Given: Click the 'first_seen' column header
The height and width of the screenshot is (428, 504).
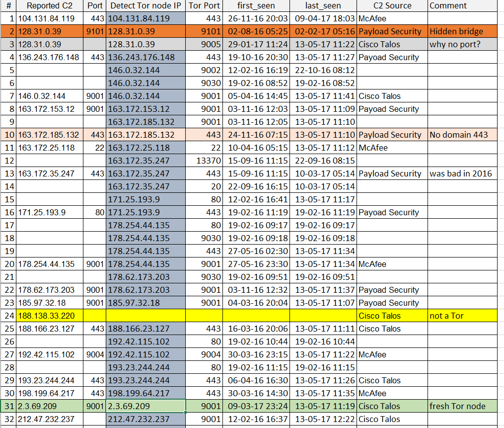Looking at the screenshot, I should coord(256,6).
